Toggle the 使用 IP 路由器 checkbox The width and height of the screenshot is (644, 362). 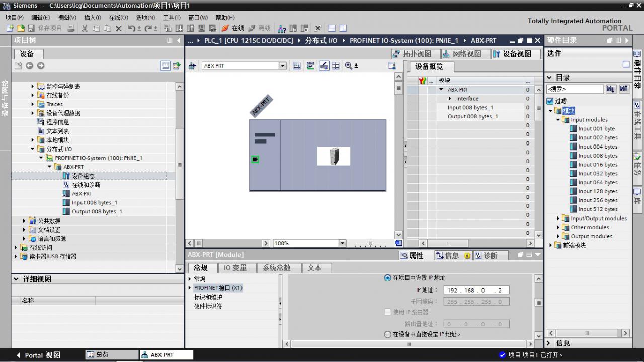pos(387,312)
